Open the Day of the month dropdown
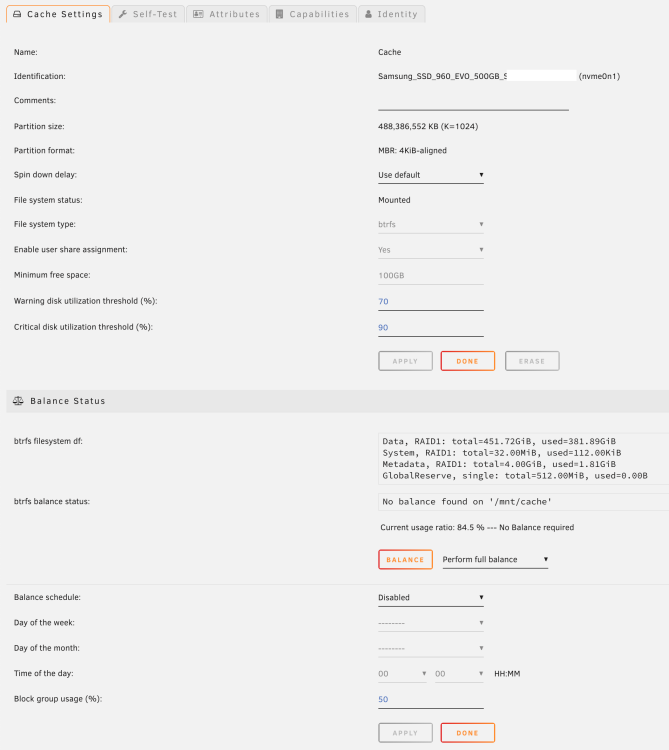 point(431,648)
